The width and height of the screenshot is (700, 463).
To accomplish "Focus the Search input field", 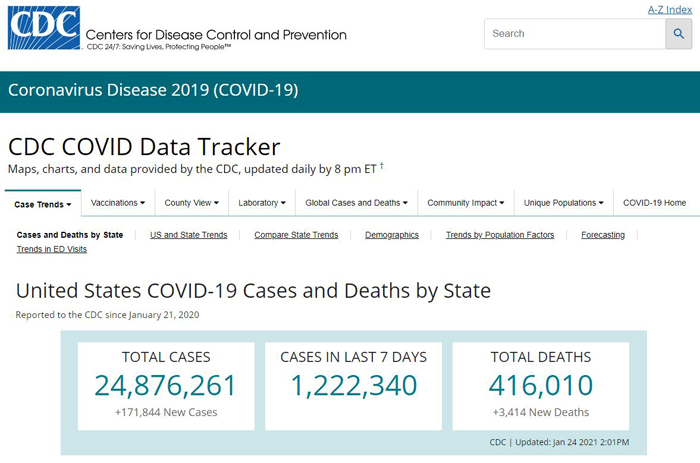I will (575, 33).
